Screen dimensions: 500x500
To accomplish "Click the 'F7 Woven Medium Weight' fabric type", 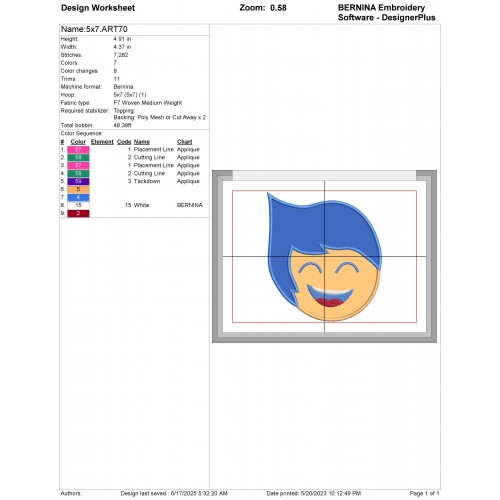I will [148, 103].
